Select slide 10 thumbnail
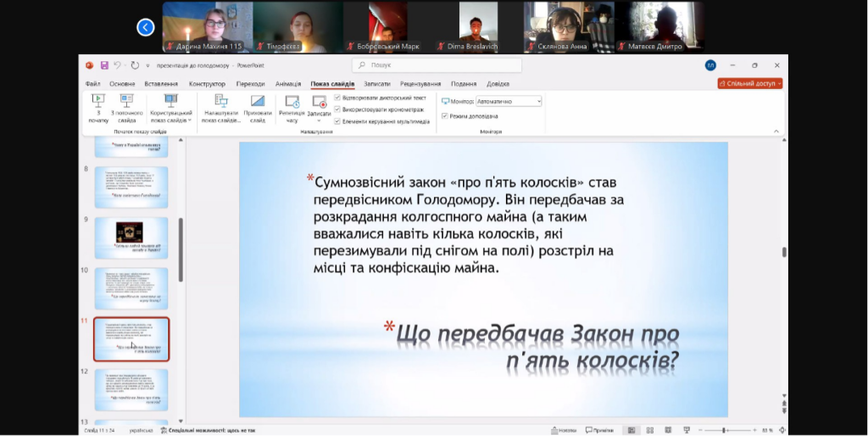 click(x=131, y=288)
